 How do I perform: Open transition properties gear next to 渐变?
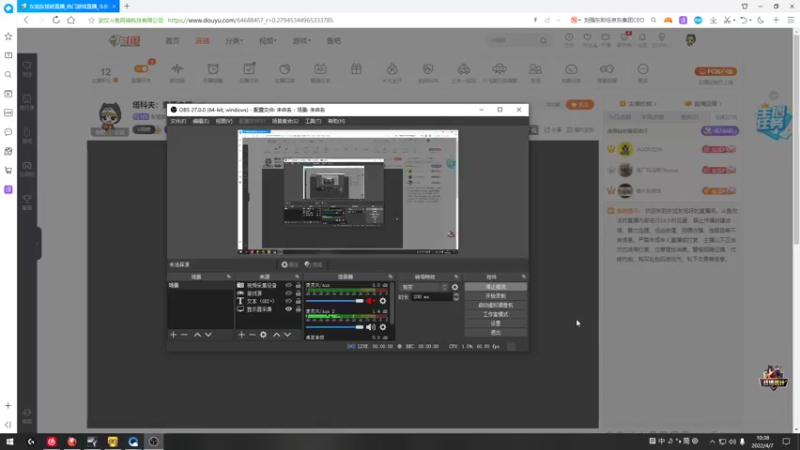(455, 287)
